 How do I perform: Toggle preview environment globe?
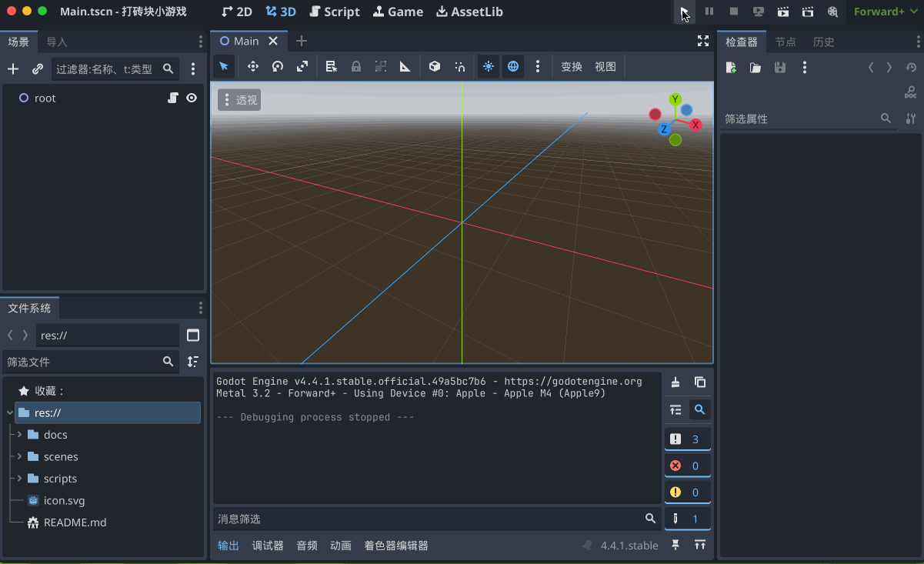pyautogui.click(x=513, y=67)
